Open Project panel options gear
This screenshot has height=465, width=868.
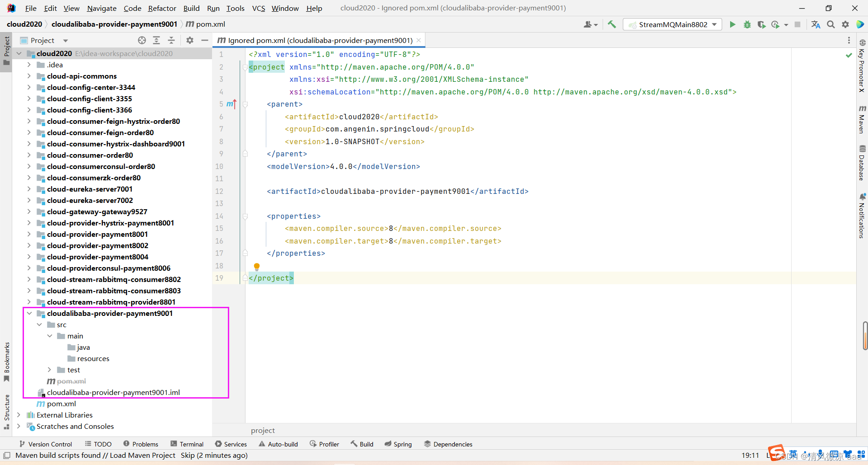(190, 40)
